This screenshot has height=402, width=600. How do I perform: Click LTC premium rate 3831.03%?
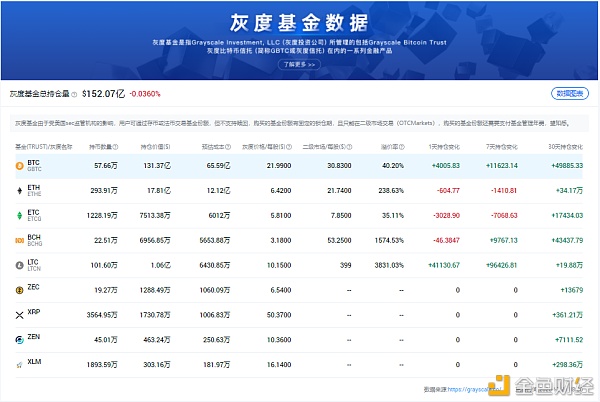point(389,265)
